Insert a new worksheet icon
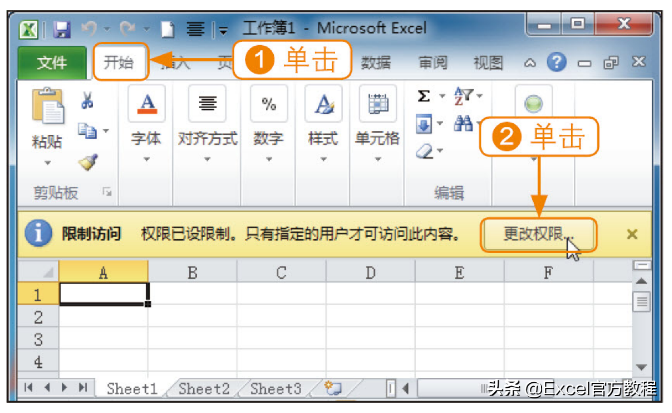The image size is (672, 413). coord(333,388)
